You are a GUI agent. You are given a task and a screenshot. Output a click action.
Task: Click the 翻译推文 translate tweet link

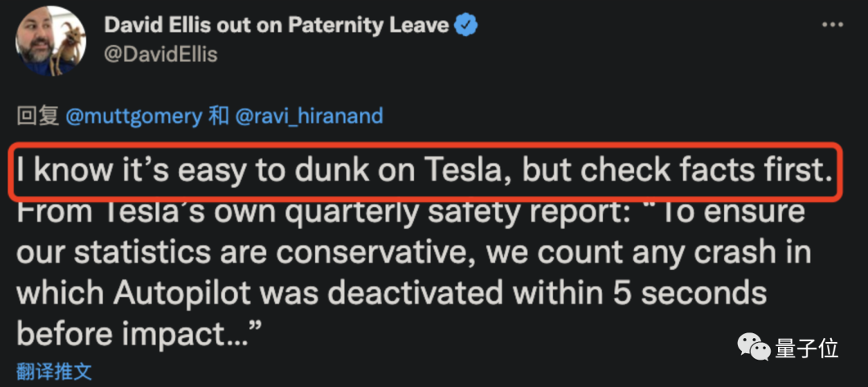(55, 372)
